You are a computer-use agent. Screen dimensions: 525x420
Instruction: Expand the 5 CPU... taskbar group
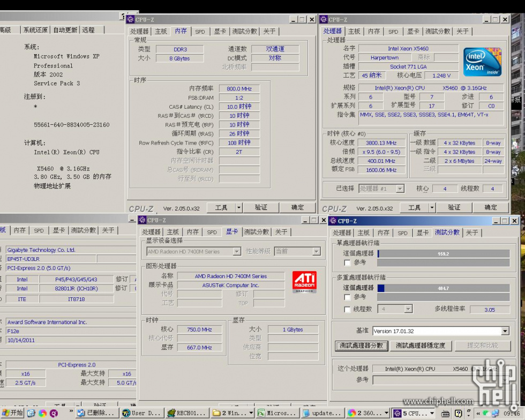point(432,413)
